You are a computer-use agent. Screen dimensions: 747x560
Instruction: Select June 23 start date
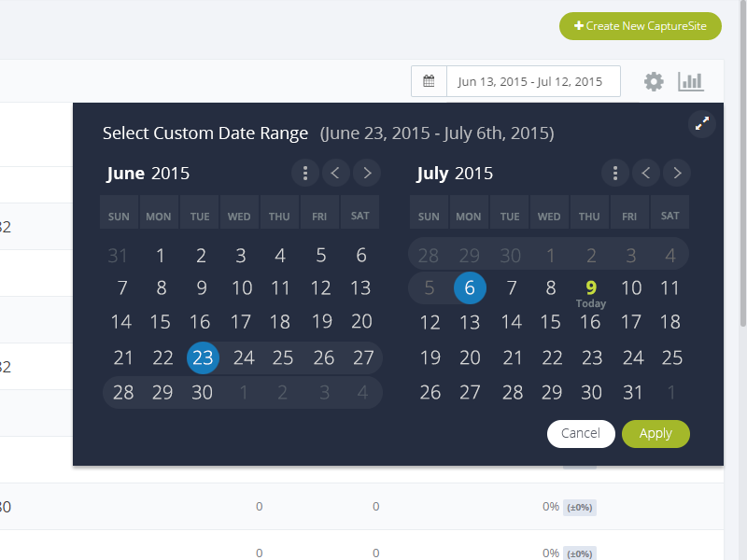coord(203,357)
